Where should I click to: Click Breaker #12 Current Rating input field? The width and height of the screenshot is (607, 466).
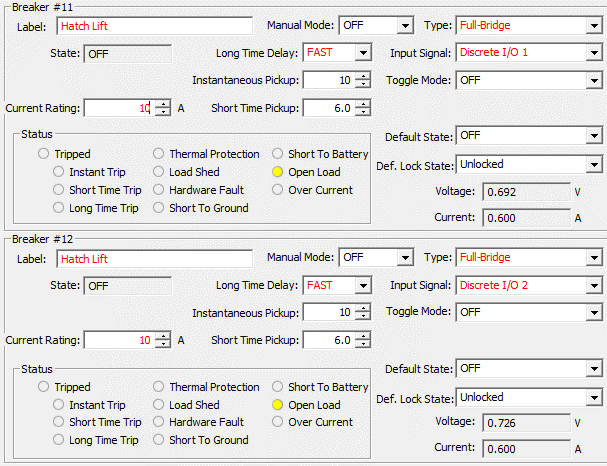coord(119,340)
